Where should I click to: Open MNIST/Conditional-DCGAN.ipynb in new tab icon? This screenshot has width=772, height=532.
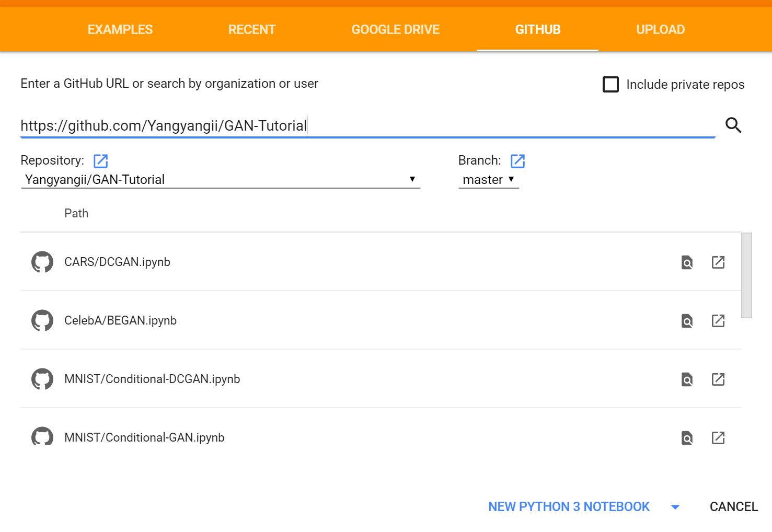point(718,379)
